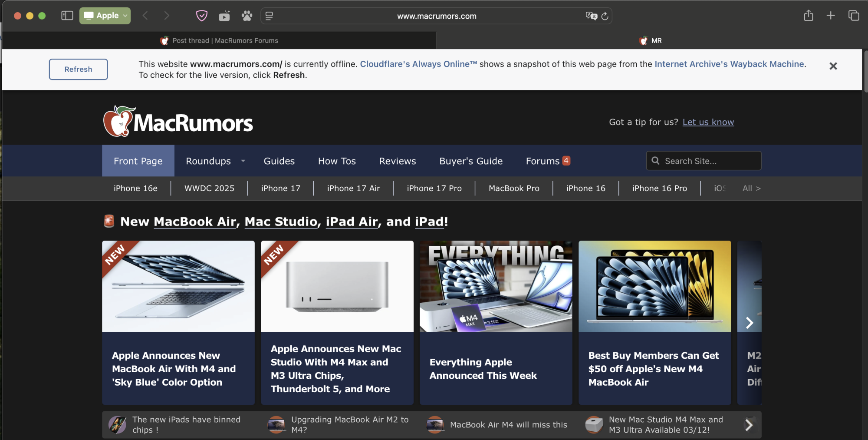Advance forum threads strip with right chevron
The image size is (868, 440).
(x=749, y=424)
